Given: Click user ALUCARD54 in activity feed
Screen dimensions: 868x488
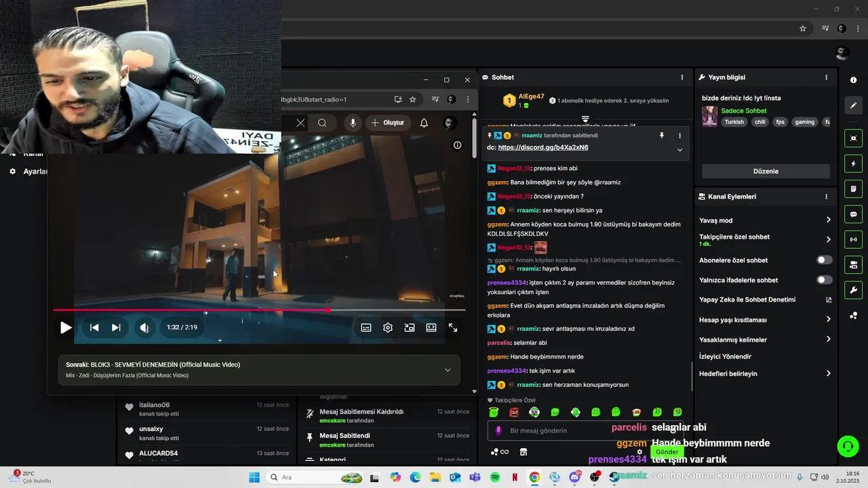Looking at the screenshot, I should coord(158,453).
